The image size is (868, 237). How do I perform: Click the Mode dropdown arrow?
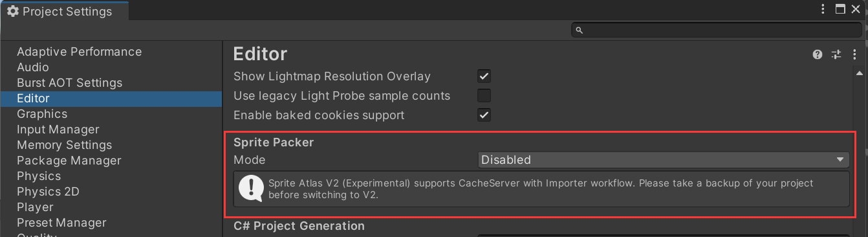coord(840,159)
